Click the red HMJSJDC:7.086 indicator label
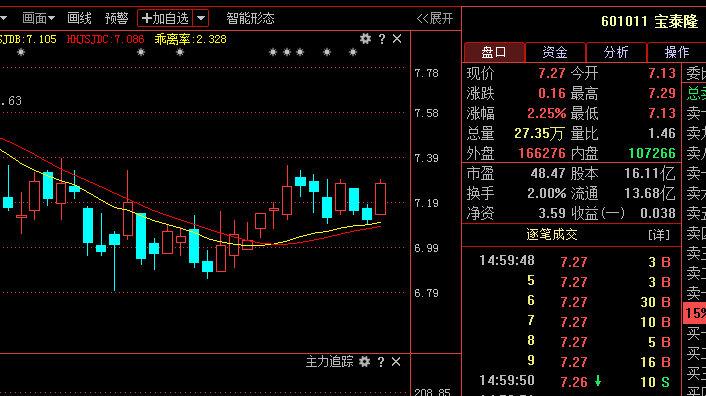 click(x=105, y=39)
